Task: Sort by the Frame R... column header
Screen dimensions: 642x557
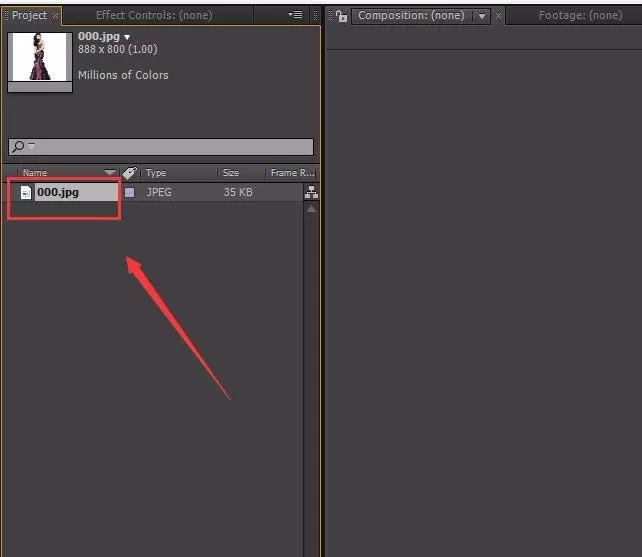Action: 292,173
